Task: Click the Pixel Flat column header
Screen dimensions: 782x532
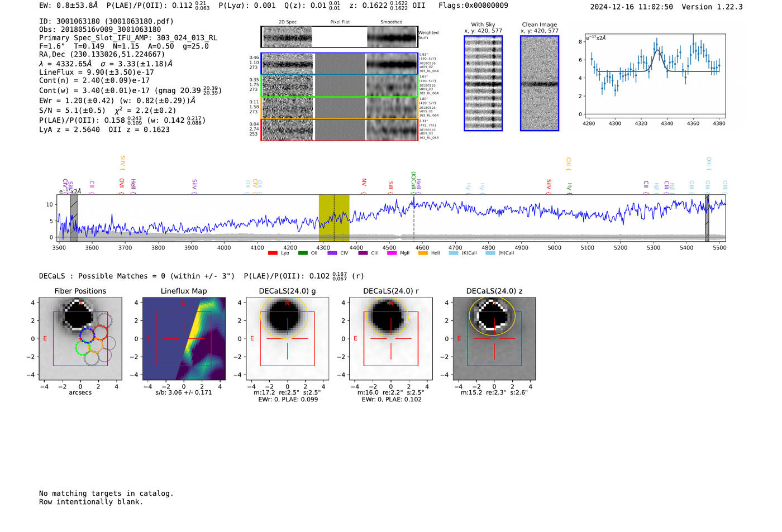Action: tap(340, 22)
